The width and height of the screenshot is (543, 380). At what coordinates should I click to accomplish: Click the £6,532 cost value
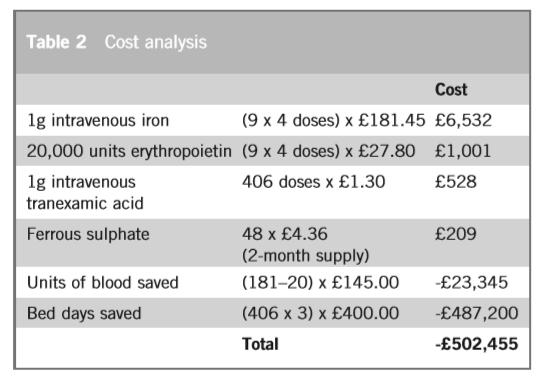[463, 121]
